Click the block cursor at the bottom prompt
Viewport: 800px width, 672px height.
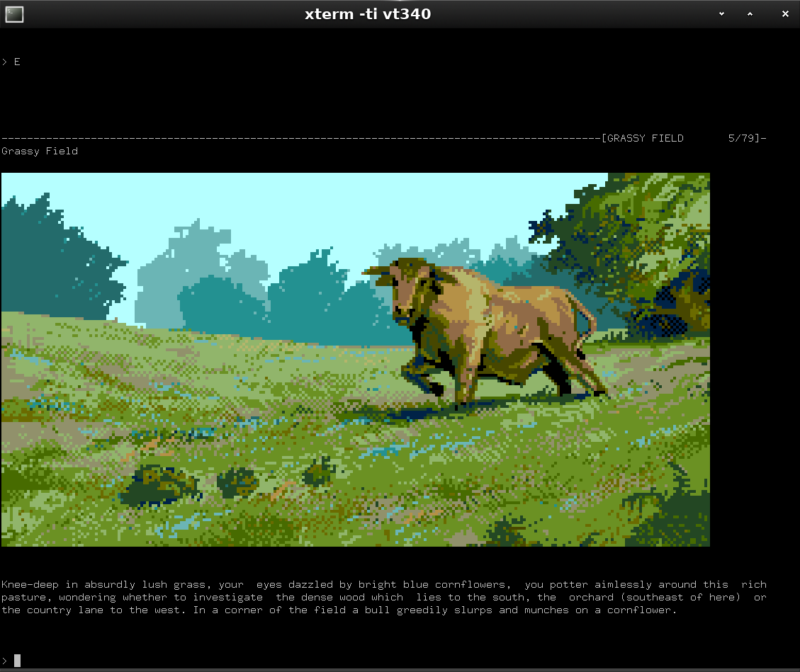pos(17,660)
